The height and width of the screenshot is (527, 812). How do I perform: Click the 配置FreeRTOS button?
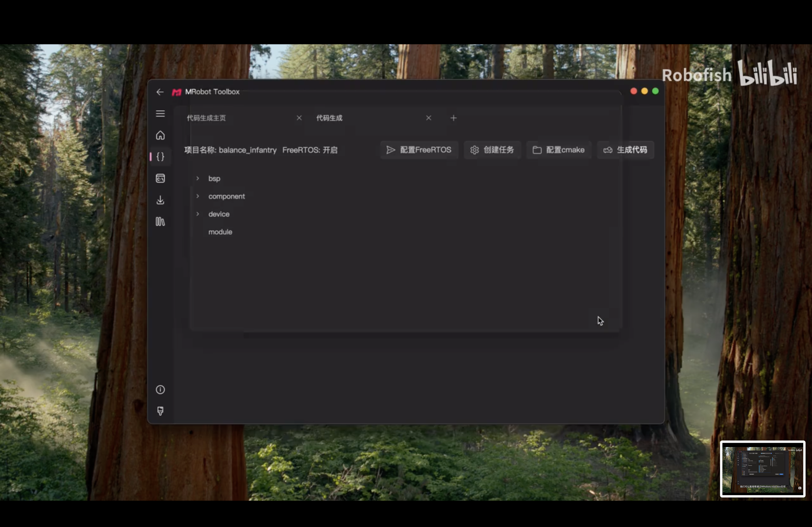(x=419, y=150)
